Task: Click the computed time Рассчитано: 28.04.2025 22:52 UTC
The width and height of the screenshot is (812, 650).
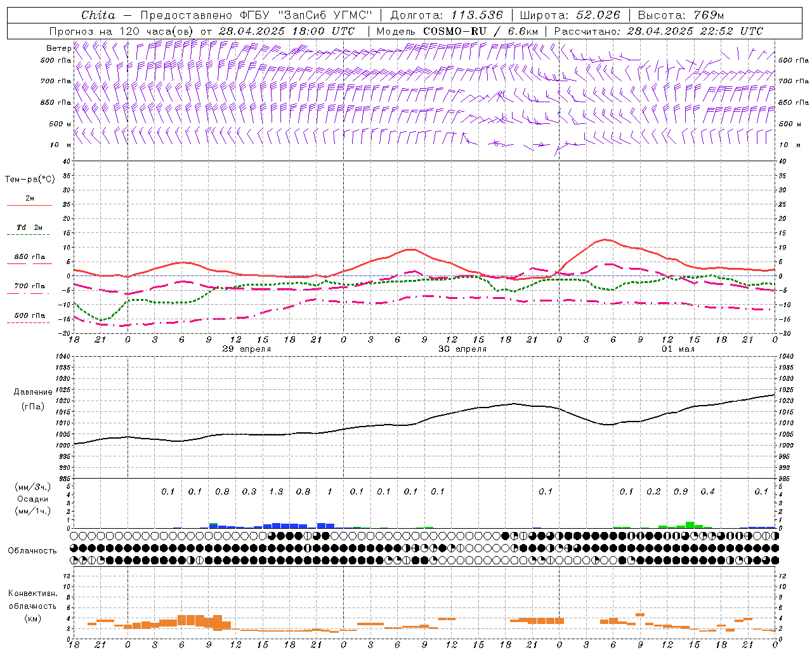Action: pos(658,31)
